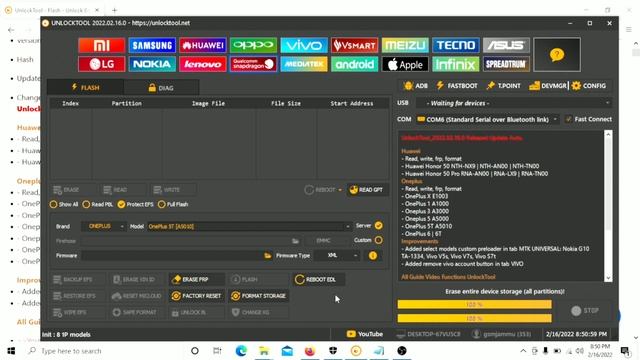Open Firefox from the taskbar
Viewport: 640px width, 360px height.
310,351
